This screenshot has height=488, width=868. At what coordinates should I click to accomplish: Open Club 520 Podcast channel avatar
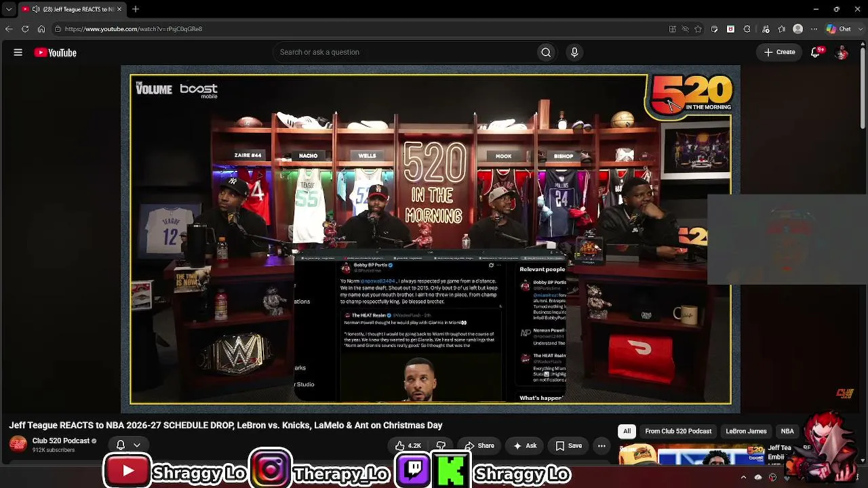[18, 444]
